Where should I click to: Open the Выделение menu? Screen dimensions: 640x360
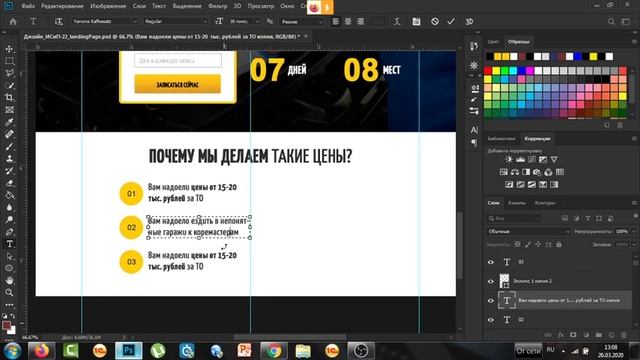tap(187, 6)
